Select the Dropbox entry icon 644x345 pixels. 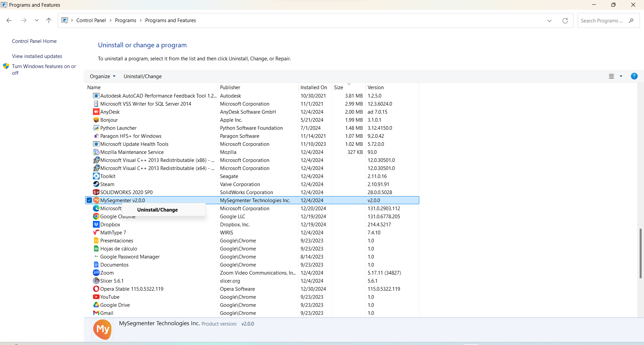(97, 224)
